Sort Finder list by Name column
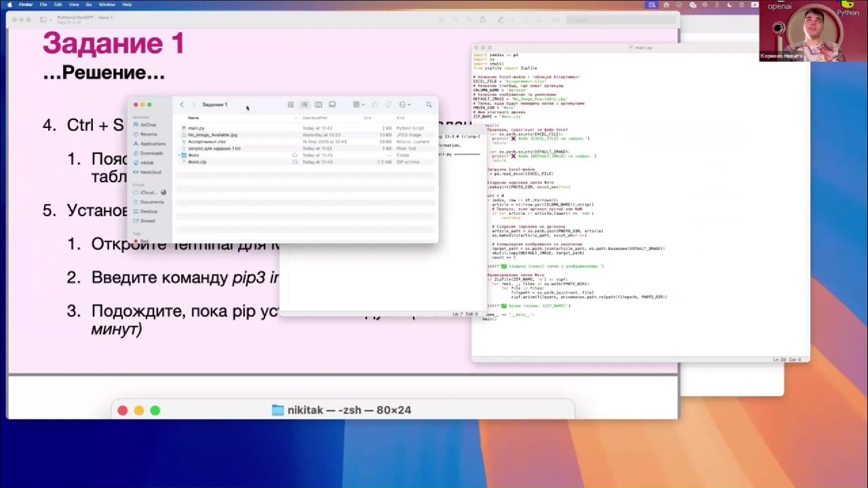Screen dimensions: 868x488 point(193,118)
